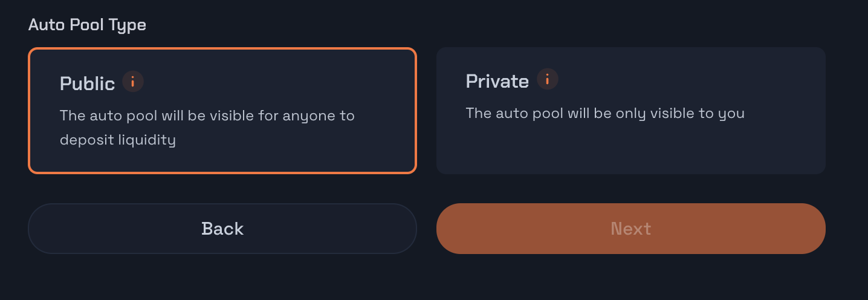Open the info icon beside Private

[x=548, y=79]
